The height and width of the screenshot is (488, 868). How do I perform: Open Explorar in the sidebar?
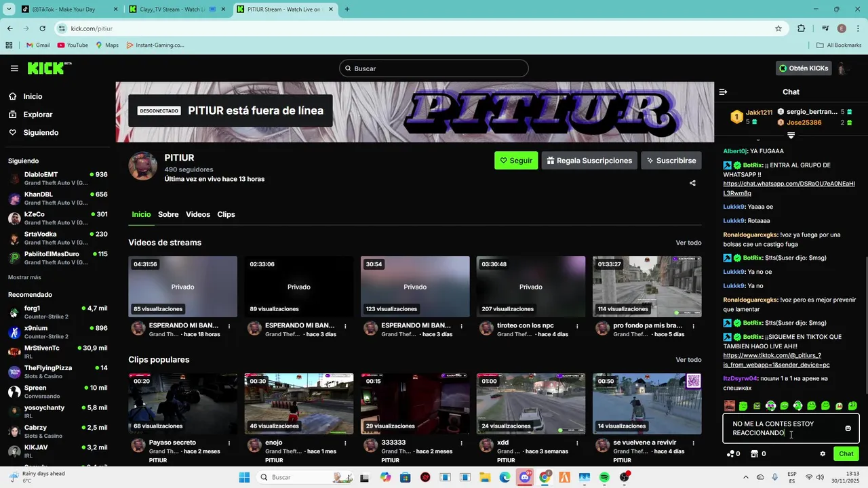pos(37,115)
